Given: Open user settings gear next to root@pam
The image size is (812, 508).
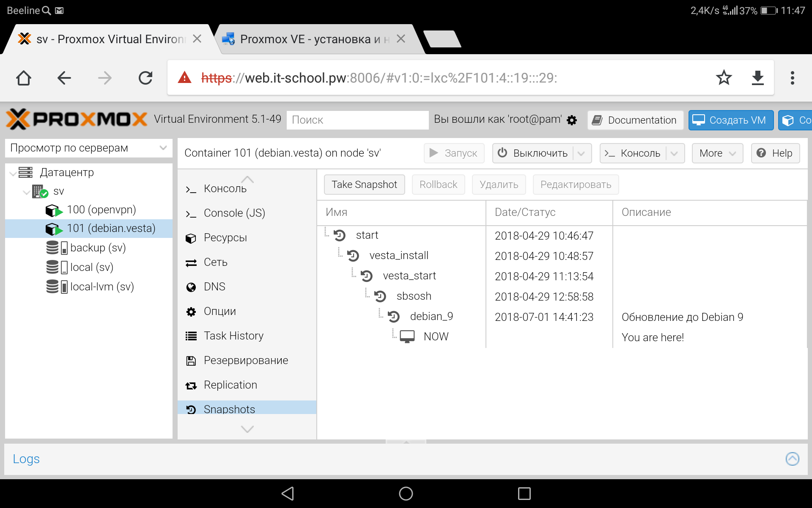Looking at the screenshot, I should tap(572, 120).
